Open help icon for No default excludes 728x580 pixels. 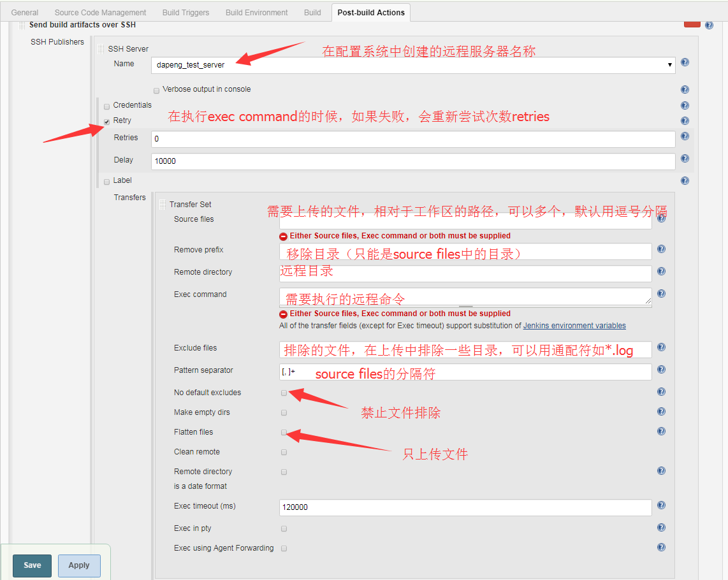[661, 391]
